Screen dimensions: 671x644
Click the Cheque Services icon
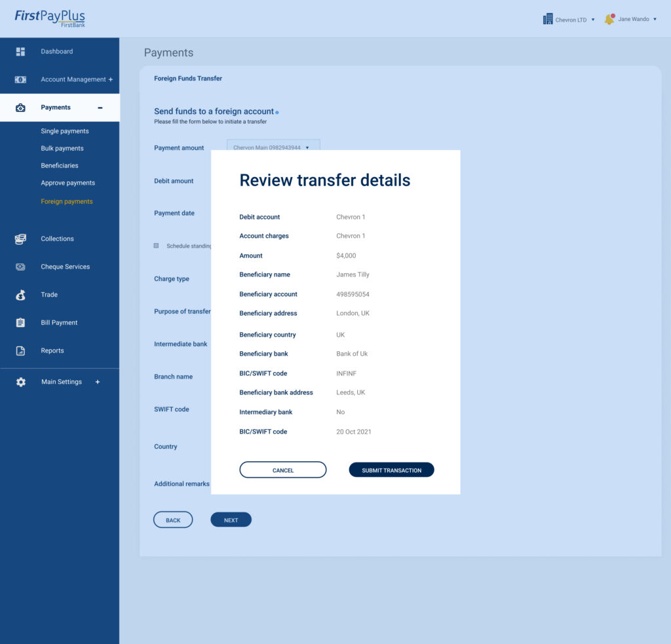point(20,267)
